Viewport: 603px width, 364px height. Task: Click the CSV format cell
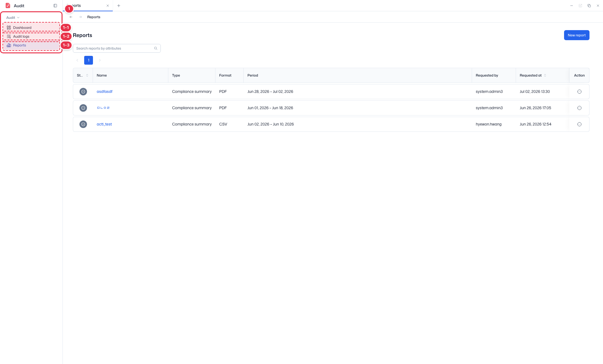223,124
